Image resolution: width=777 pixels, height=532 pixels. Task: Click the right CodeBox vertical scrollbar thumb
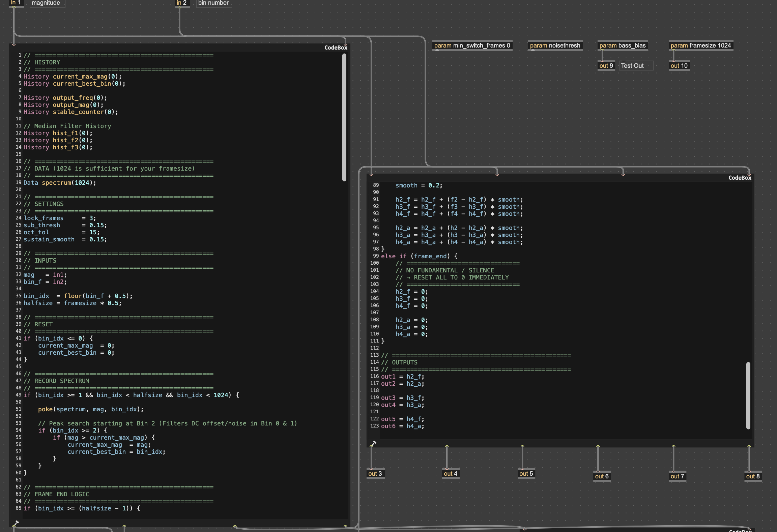748,395
